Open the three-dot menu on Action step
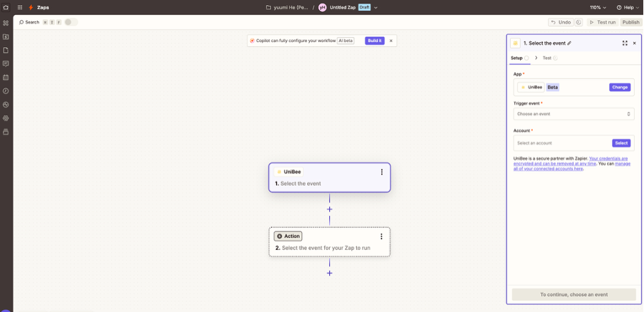644x312 pixels. (x=381, y=236)
